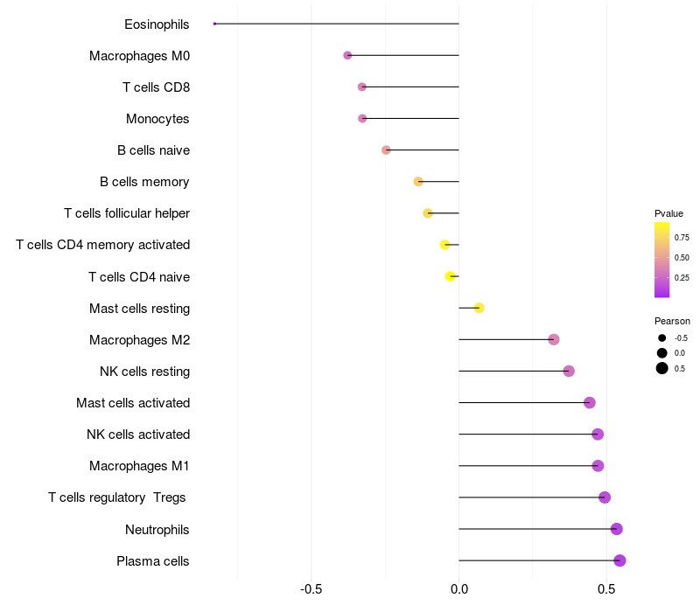
Task: Click the Pvalue color gradient bar
Action: [x=662, y=260]
